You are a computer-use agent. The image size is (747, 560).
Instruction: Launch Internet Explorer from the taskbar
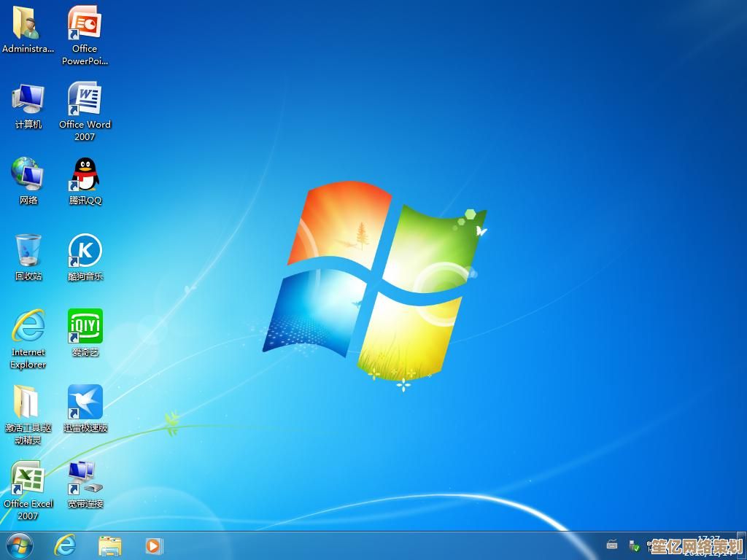coord(64,545)
